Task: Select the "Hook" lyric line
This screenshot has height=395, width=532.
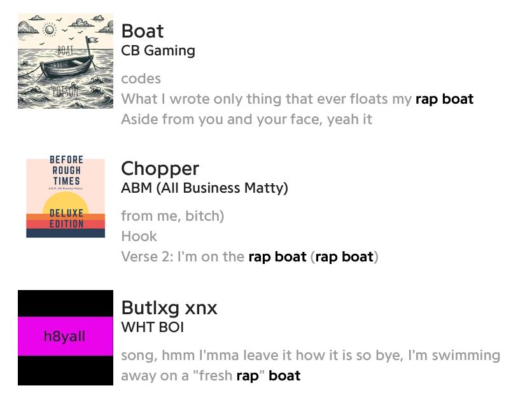Action: (139, 237)
